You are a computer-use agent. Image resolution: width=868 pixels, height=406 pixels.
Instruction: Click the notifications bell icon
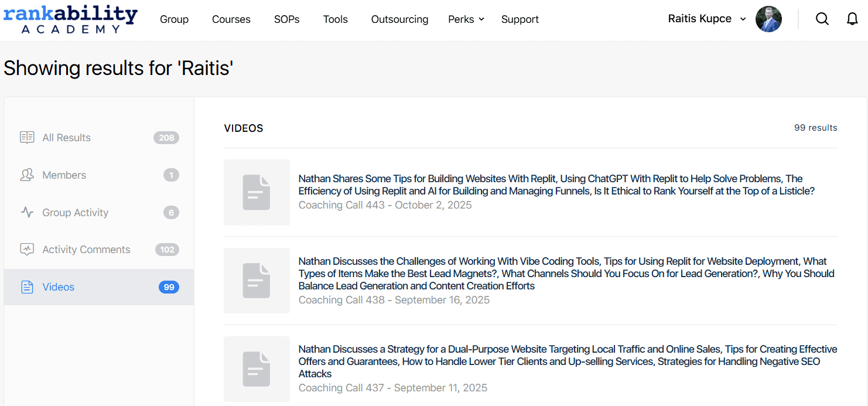point(852,19)
